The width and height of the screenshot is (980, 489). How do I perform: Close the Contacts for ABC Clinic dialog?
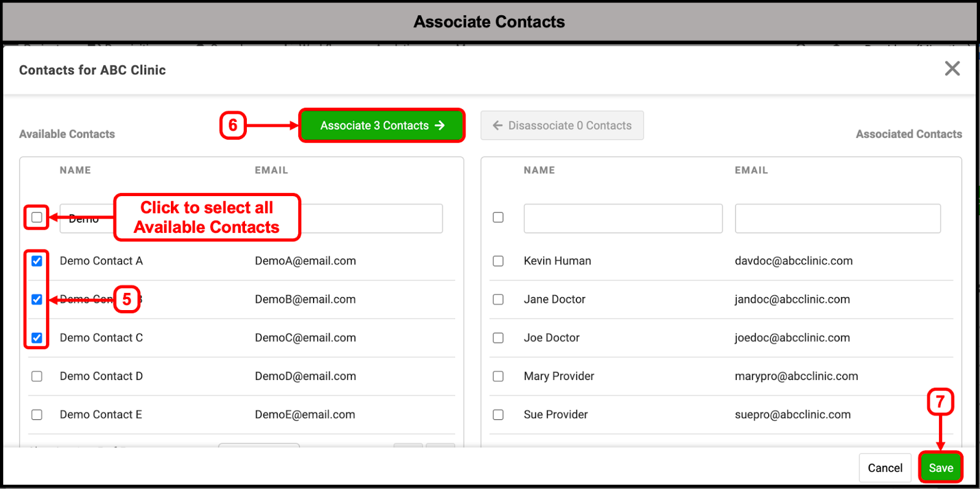coord(952,69)
